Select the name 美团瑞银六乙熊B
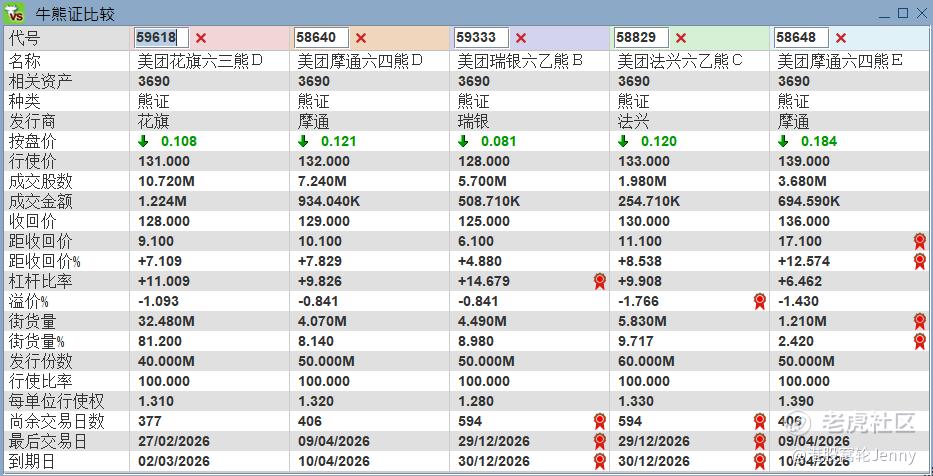 pos(520,61)
